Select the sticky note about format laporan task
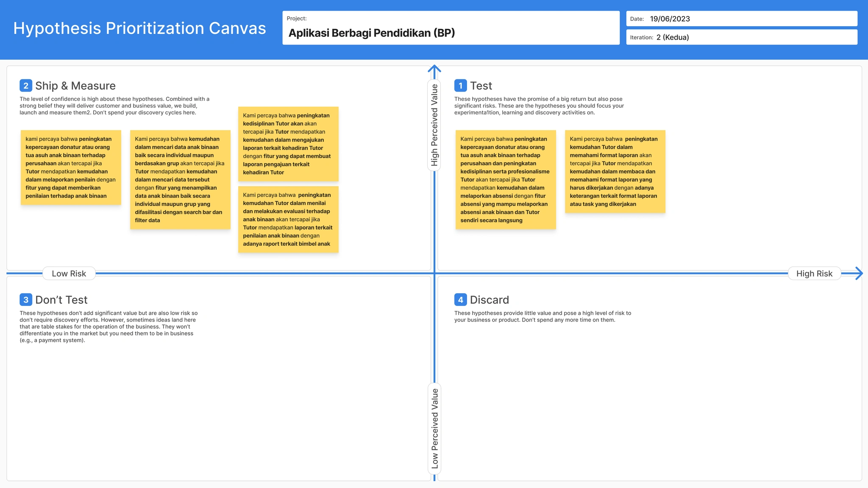This screenshot has width=868, height=488. 615,171
